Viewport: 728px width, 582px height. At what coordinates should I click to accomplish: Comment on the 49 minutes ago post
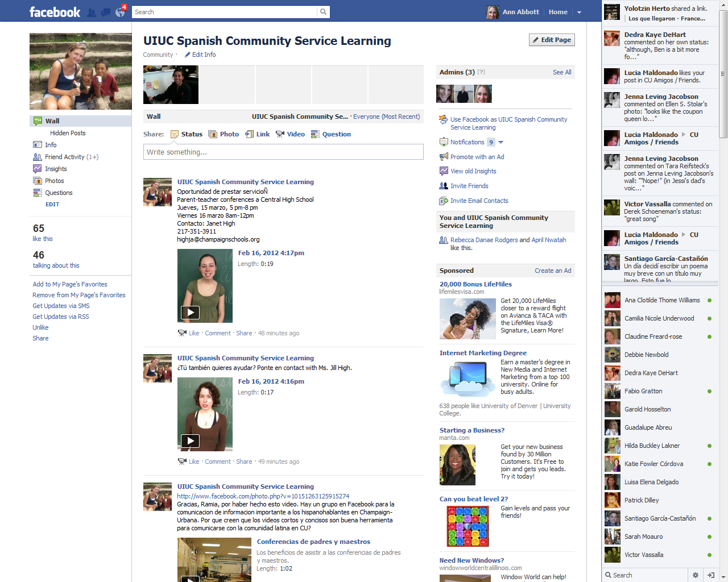pos(218,462)
